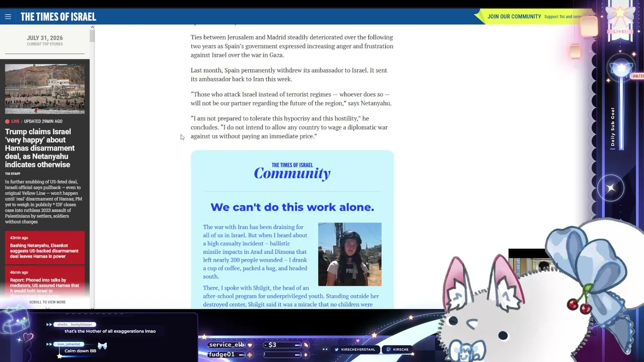Click the quote starting 'Those who attack Israel'
644x362 pixels.
coord(291,99)
